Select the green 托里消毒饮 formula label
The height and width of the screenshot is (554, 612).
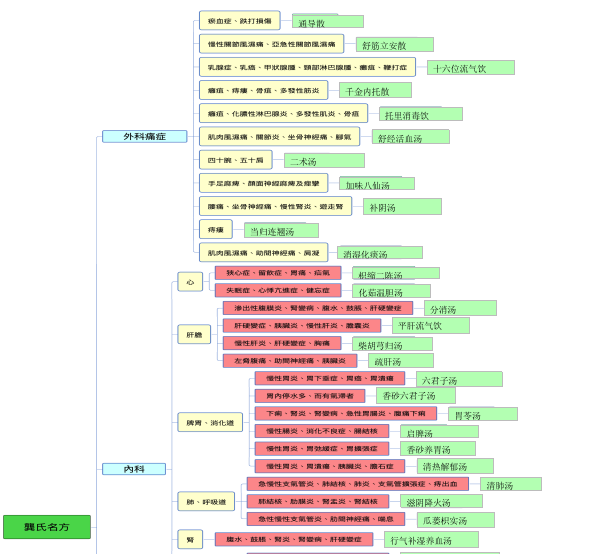(x=421, y=114)
